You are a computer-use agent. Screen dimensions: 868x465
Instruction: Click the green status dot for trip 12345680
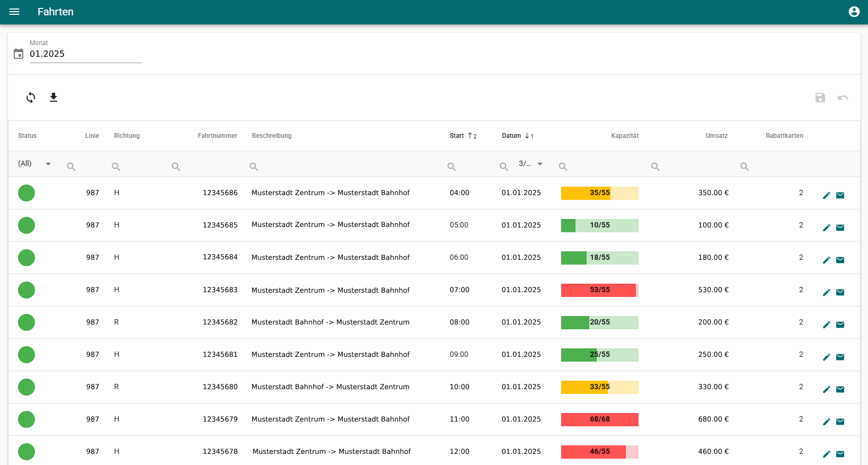pyautogui.click(x=26, y=387)
